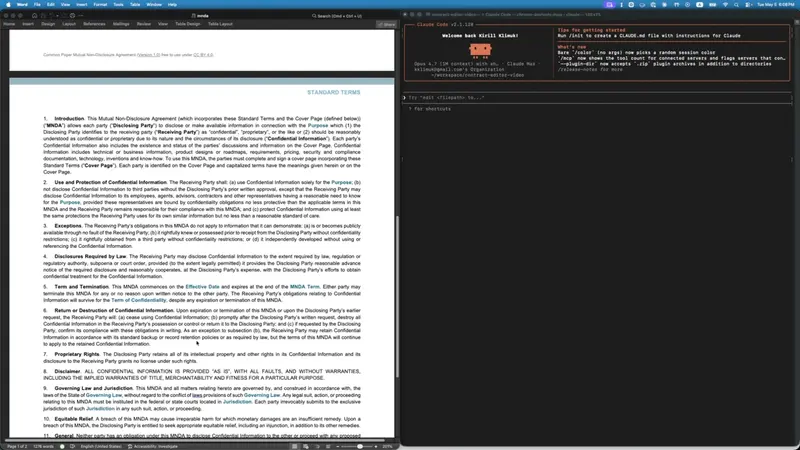Image resolution: width=800 pixels, height=450 pixels.
Task: Click the STANDARD TERMS heading
Action: coord(334,92)
